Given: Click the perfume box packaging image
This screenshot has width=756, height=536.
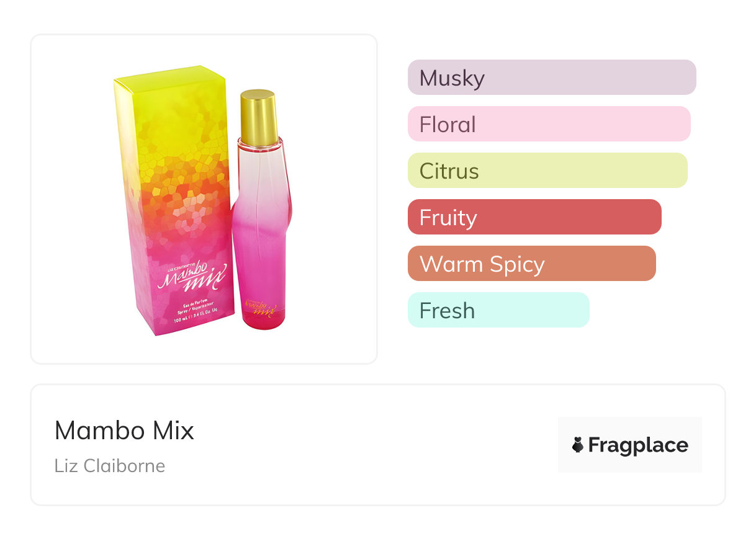Looking at the screenshot, I should pyautogui.click(x=174, y=199).
